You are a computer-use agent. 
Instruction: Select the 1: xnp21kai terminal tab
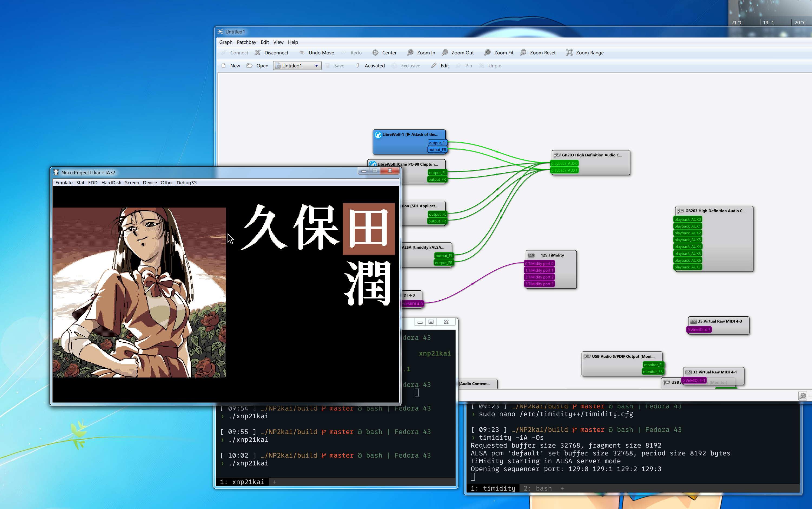coord(242,482)
